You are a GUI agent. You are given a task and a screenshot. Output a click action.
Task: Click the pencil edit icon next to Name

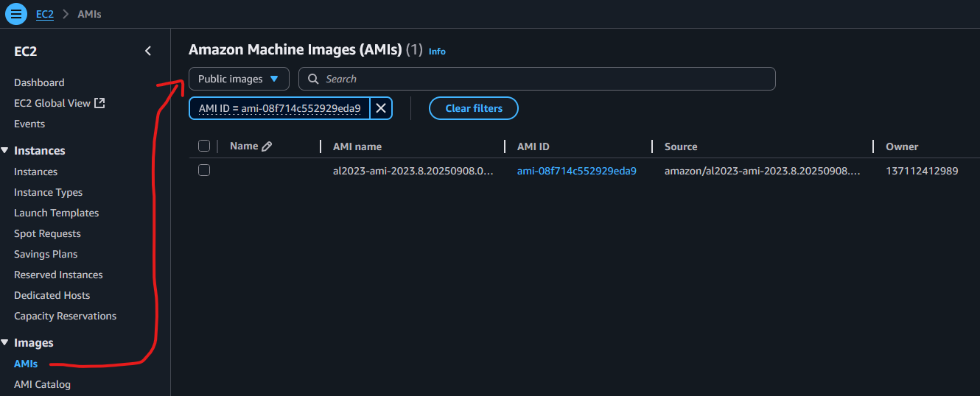point(267,146)
